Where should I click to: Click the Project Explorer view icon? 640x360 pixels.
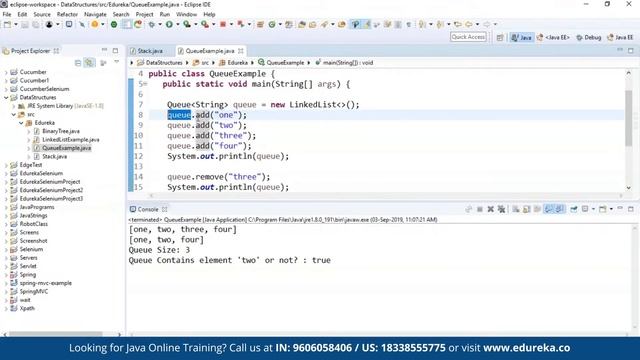[6, 51]
